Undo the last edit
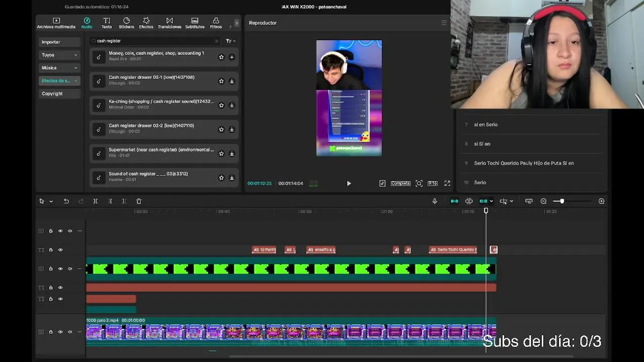This screenshot has height=362, width=644. click(66, 201)
